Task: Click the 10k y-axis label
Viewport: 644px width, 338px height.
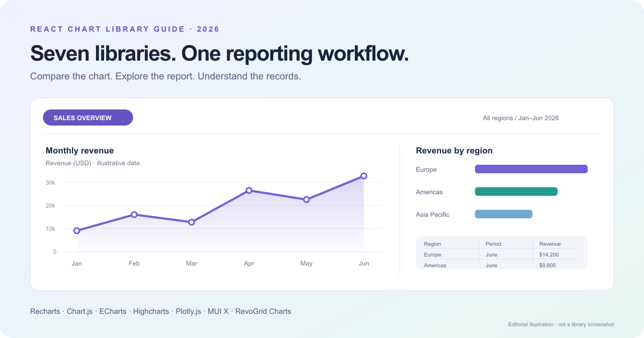Action: point(50,229)
